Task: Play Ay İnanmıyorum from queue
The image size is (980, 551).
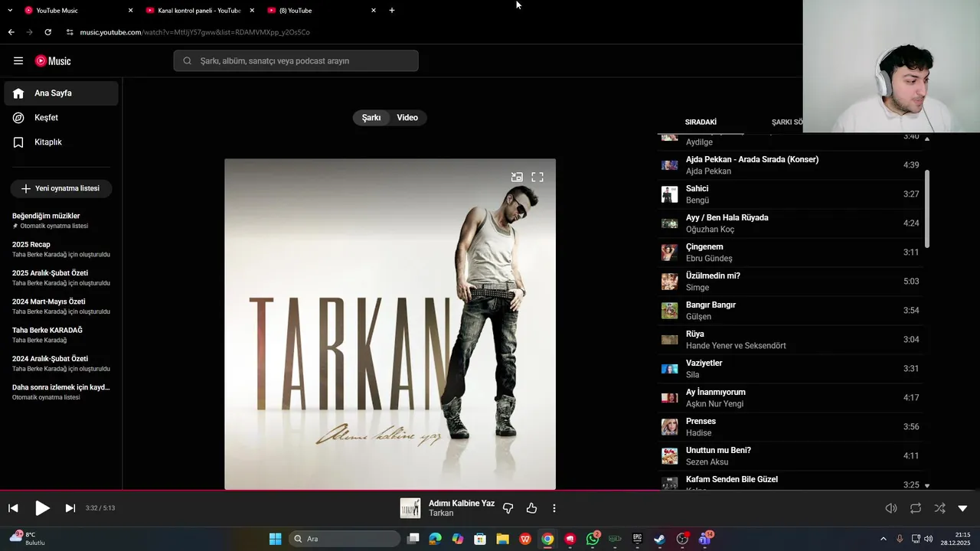Action: (790, 398)
